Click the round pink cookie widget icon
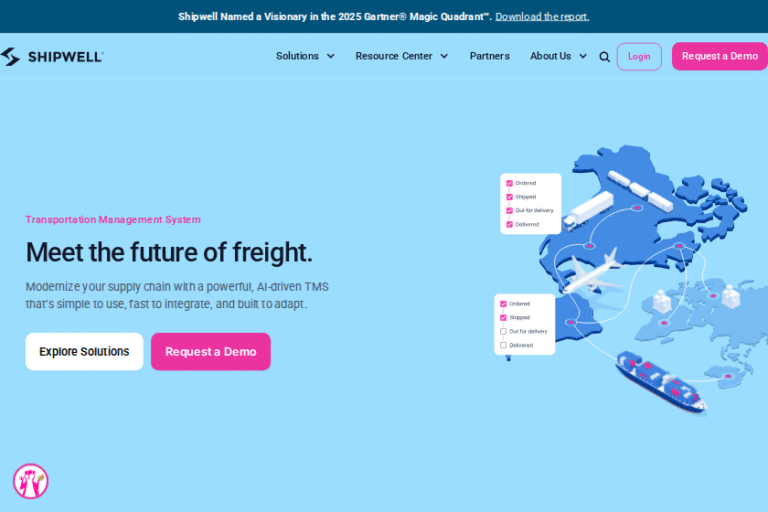 pyautogui.click(x=31, y=481)
